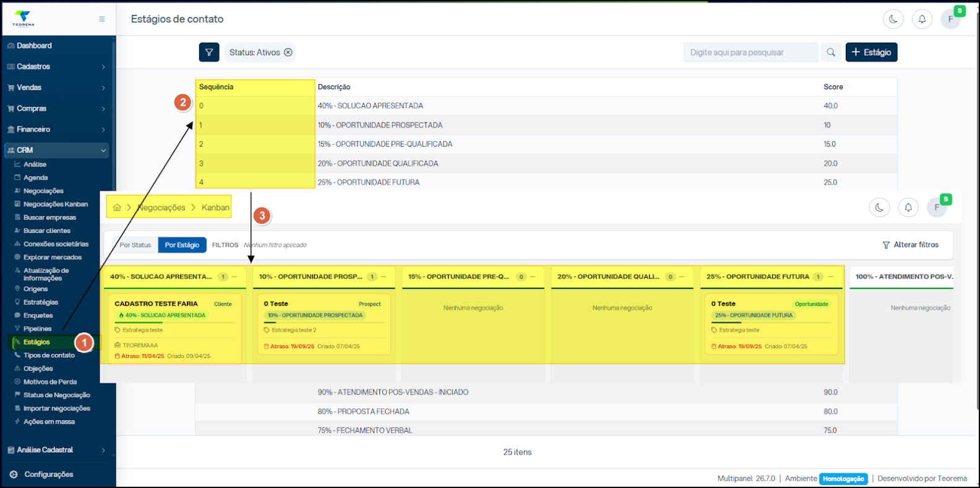This screenshot has height=488, width=980.
Task: Click the bell icon in the Kanban panel
Action: [908, 208]
